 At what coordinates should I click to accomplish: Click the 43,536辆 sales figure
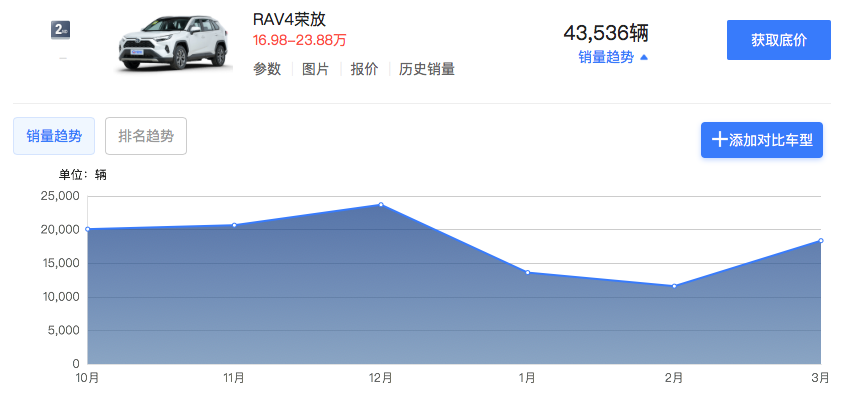click(606, 33)
